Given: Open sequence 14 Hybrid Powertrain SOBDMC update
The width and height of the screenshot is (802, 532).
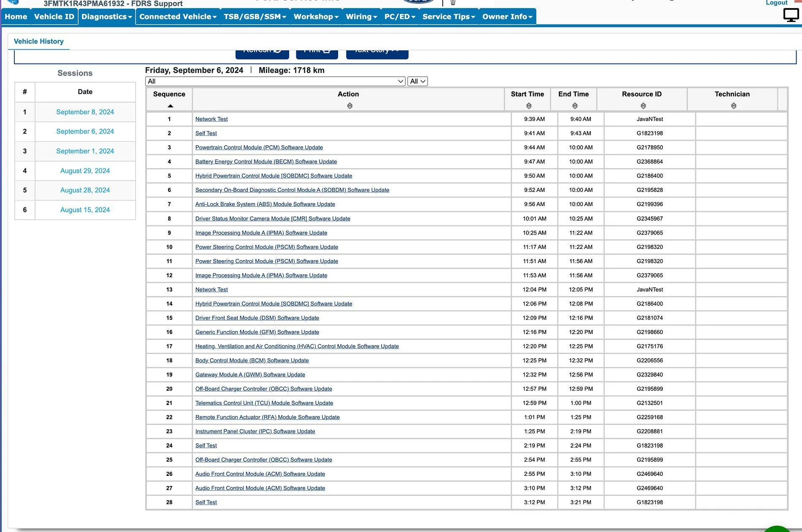Looking at the screenshot, I should 274,304.
